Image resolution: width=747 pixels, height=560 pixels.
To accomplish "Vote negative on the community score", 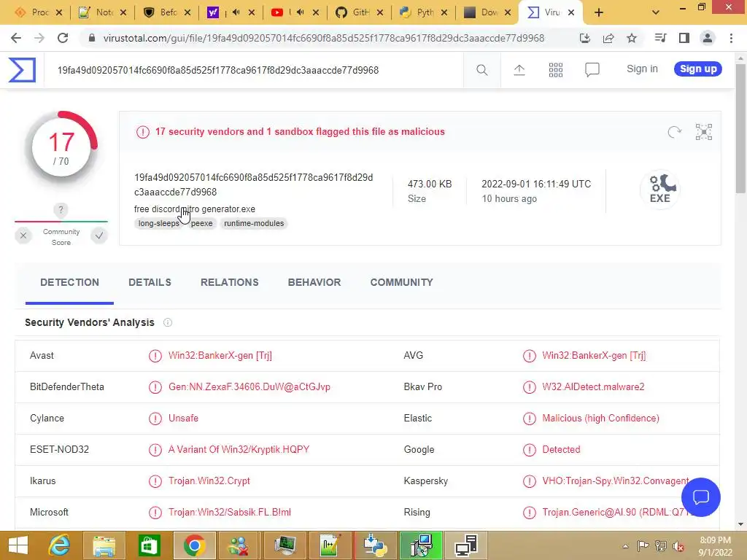I will [x=23, y=236].
